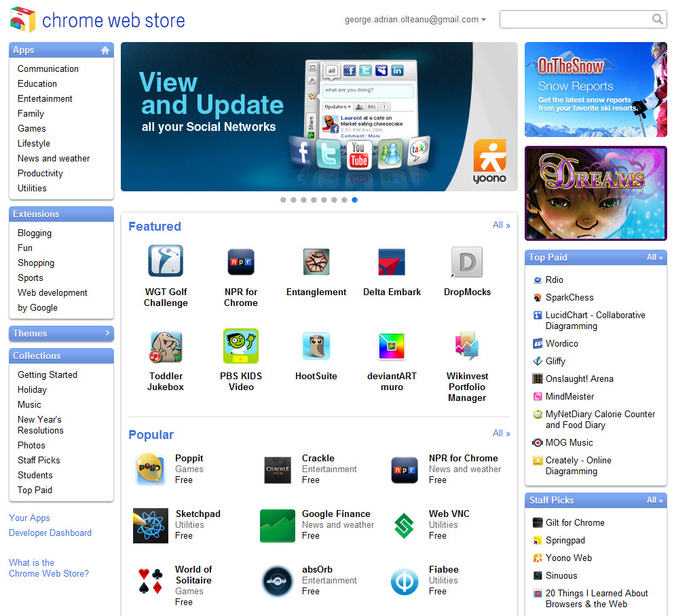Open the HootSuite owl icon
The image size is (674, 616).
coord(316,345)
